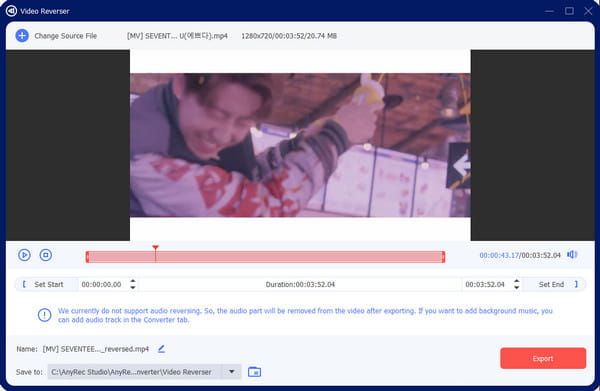The image size is (600, 391).
Task: Expand the Save to path dropdown
Action: (232, 371)
